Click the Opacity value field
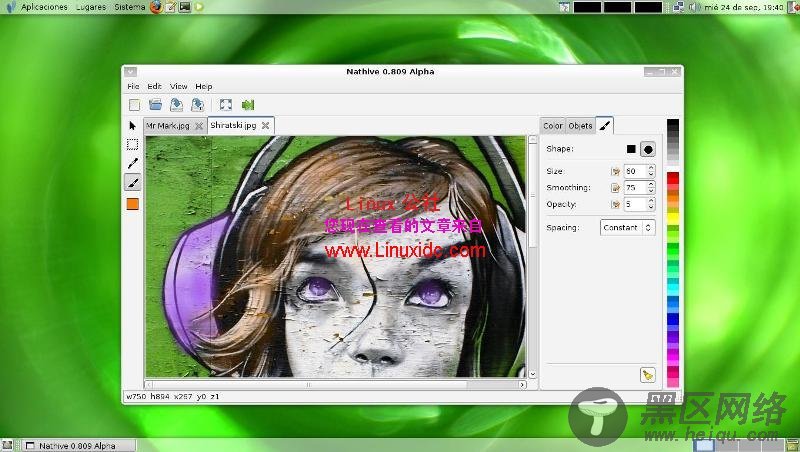Image resolution: width=800 pixels, height=452 pixels. [x=635, y=204]
